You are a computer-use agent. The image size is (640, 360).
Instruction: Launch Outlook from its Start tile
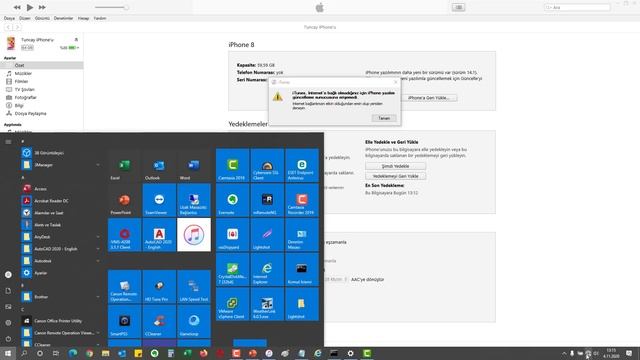(159, 165)
